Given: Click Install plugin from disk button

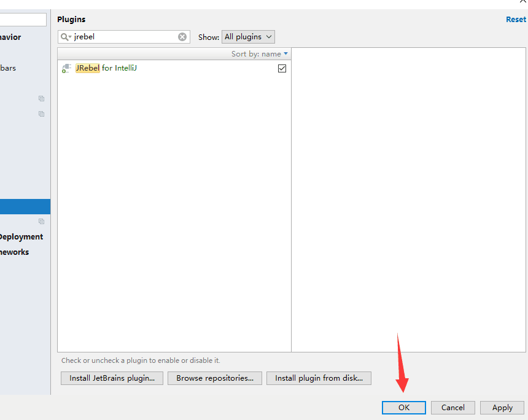Looking at the screenshot, I should tap(319, 378).
